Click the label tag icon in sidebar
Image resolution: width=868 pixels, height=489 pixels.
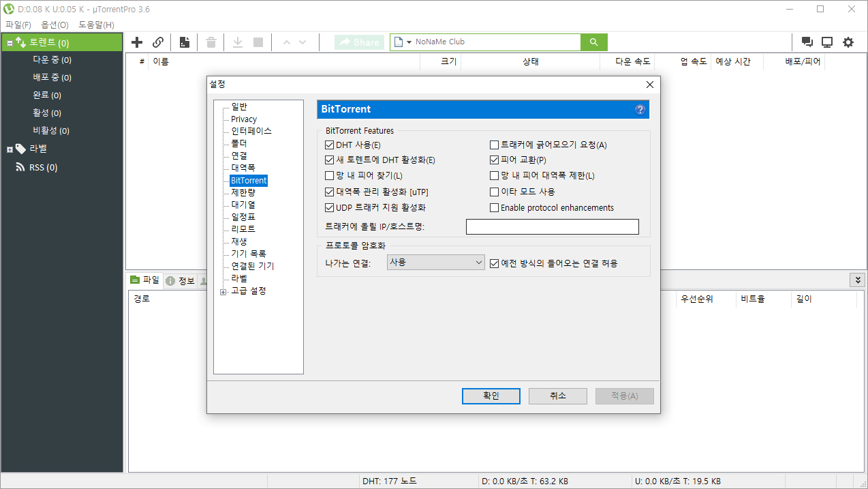pyautogui.click(x=21, y=149)
